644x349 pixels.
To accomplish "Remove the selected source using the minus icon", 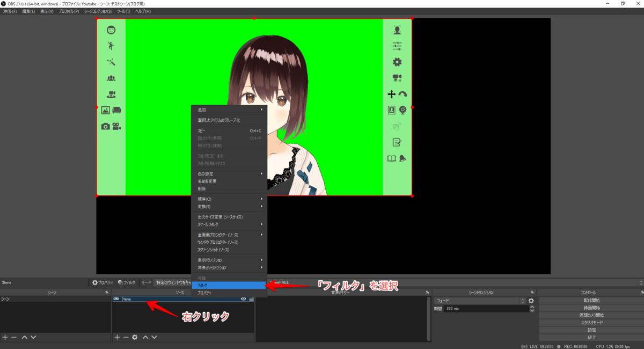I will tap(126, 337).
